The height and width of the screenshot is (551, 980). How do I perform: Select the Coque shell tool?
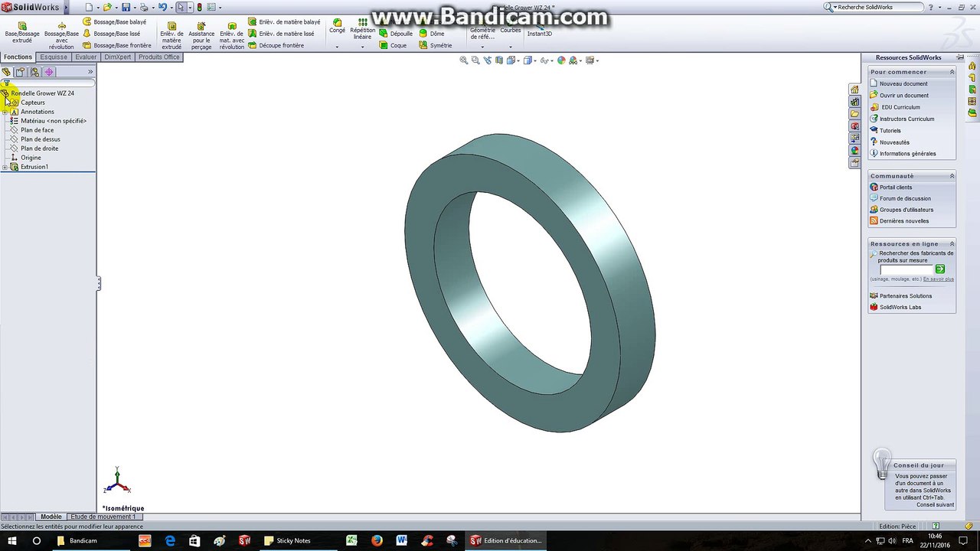click(394, 45)
